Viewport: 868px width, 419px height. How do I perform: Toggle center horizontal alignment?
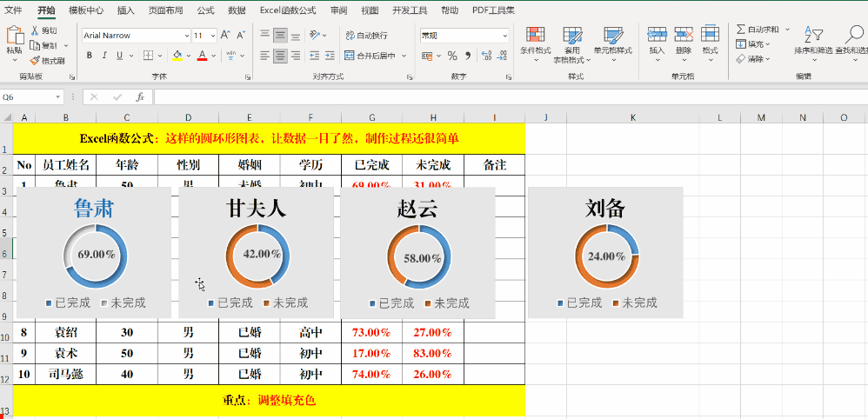pos(280,56)
